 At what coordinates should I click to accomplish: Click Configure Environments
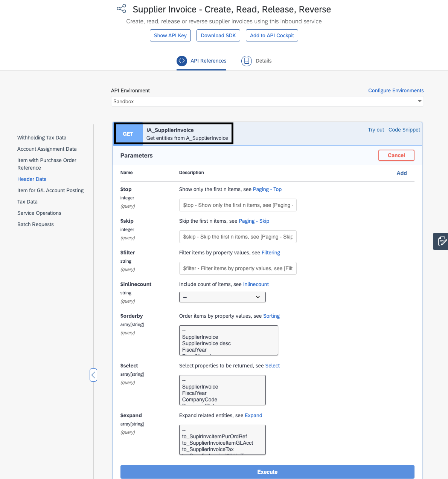click(396, 90)
